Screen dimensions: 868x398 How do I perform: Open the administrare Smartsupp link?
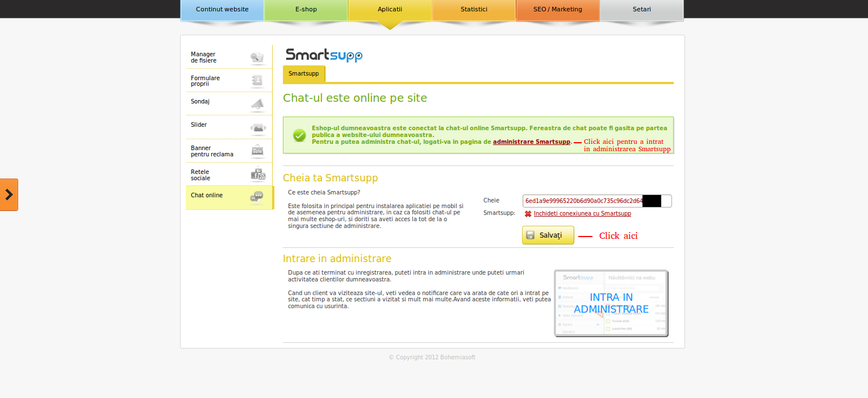point(532,142)
